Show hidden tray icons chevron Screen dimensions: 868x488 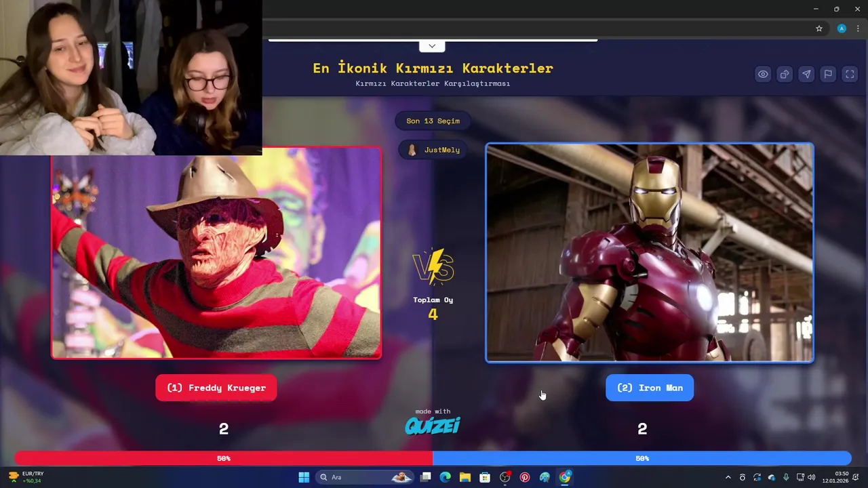pos(728,477)
